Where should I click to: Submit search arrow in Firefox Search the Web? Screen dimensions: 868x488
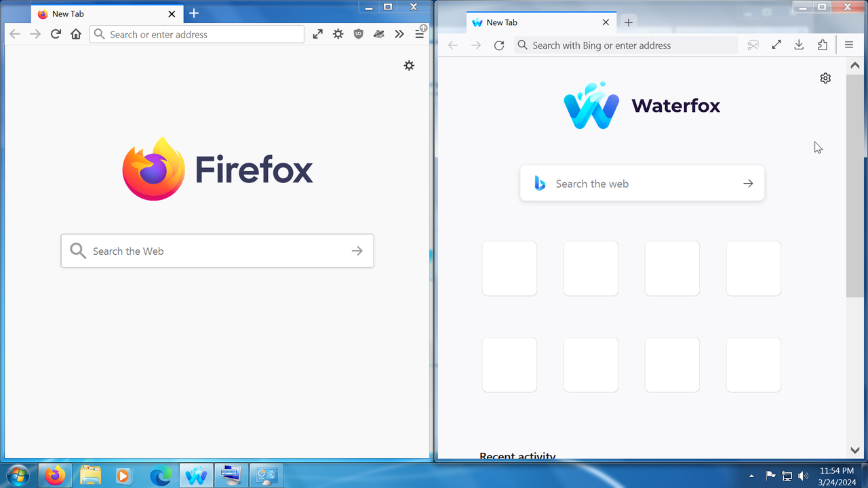(357, 251)
